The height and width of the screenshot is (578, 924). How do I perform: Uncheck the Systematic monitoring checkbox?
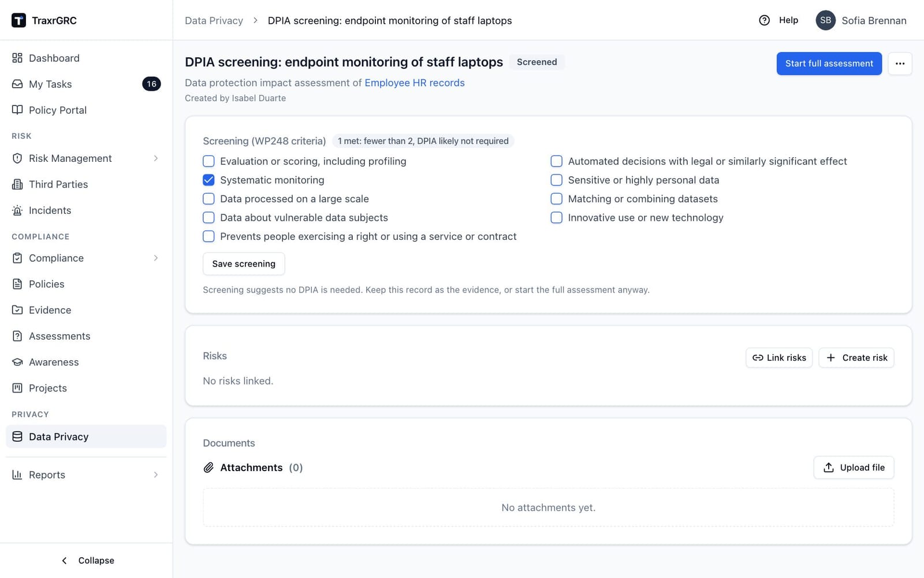coord(208,180)
